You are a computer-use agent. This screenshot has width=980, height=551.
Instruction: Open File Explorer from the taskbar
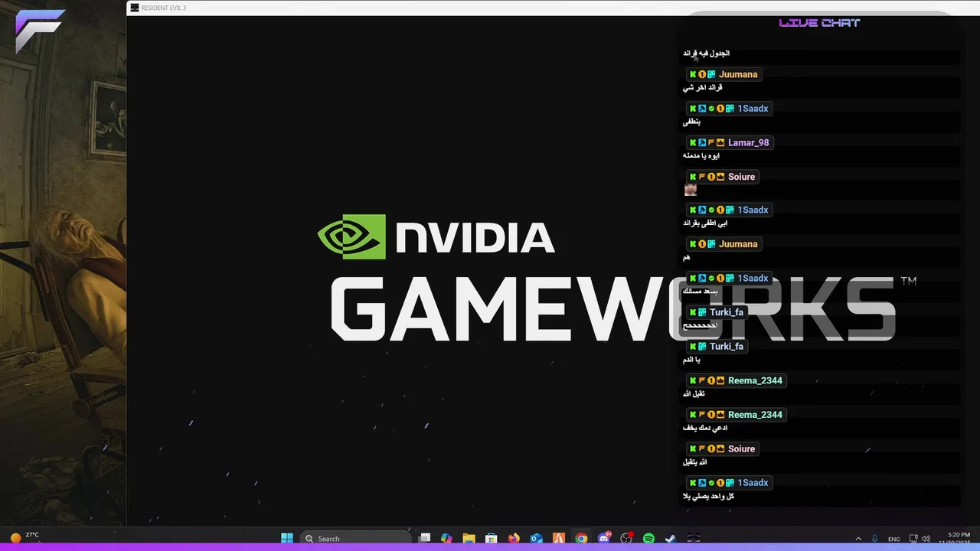[x=469, y=538]
